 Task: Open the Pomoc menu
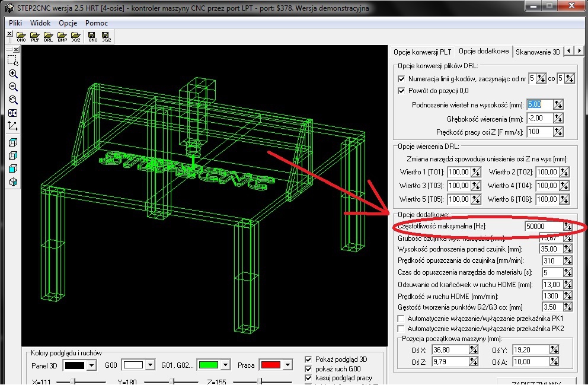point(97,23)
